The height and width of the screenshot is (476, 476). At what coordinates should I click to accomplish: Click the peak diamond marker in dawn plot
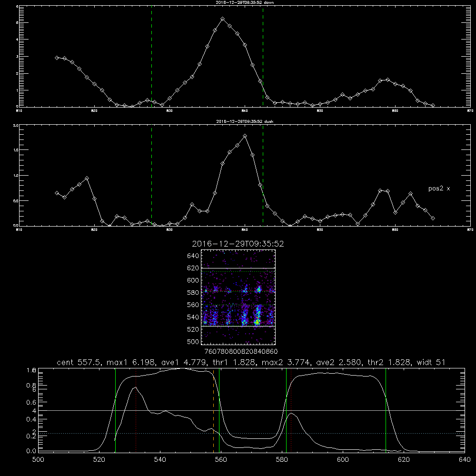click(222, 19)
